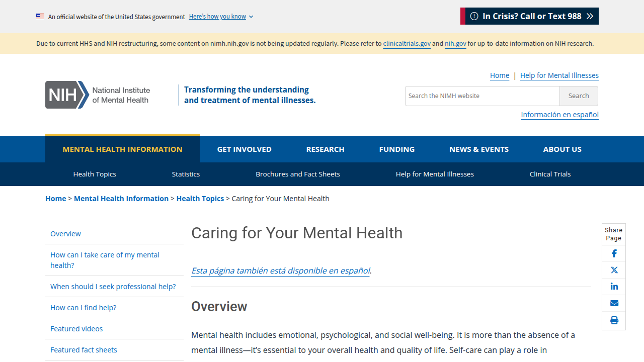Image resolution: width=644 pixels, height=362 pixels.
Task: Select Health Topics in the subnavigation
Action: pyautogui.click(x=95, y=174)
